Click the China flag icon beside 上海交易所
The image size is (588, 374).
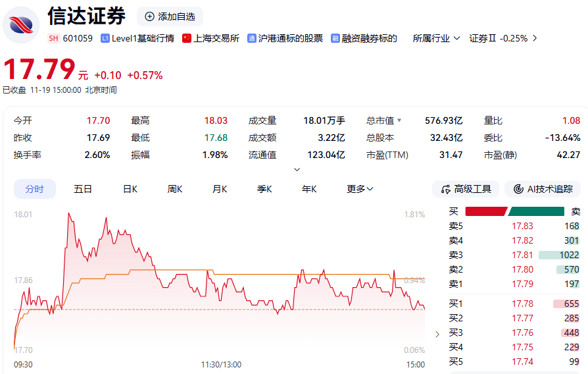pyautogui.click(x=187, y=38)
